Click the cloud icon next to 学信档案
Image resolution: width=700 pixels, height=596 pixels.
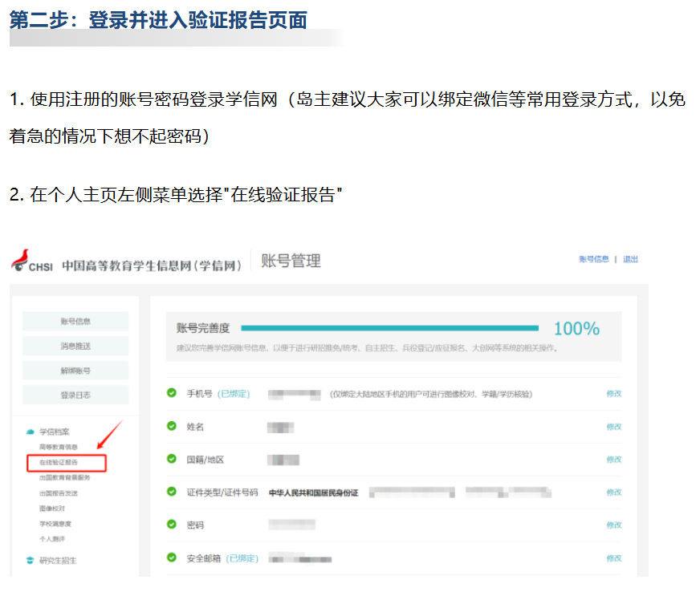[x=30, y=432]
